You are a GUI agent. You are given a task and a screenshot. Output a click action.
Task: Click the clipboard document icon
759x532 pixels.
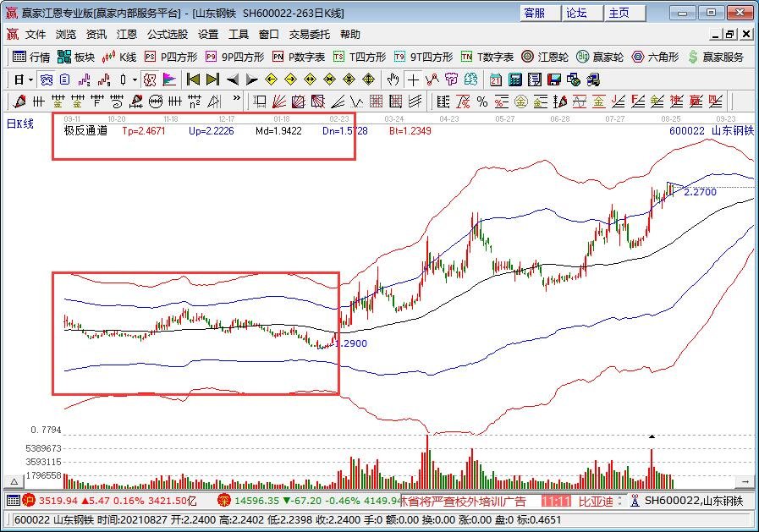[65, 80]
